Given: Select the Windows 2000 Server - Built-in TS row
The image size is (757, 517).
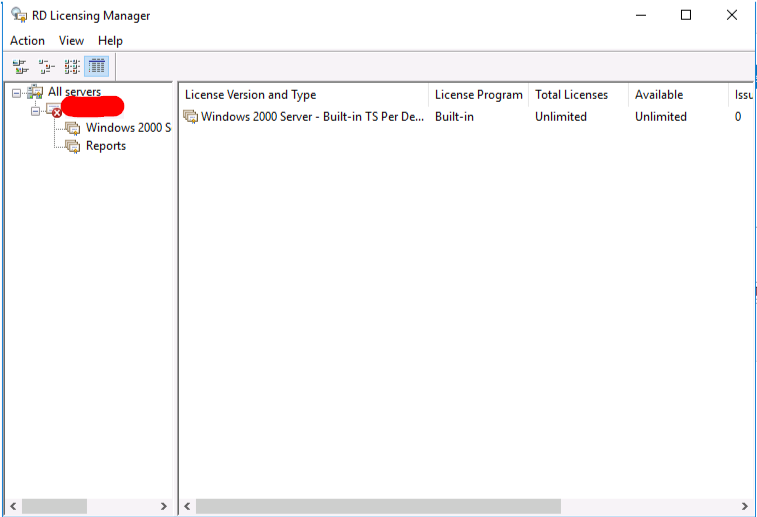Looking at the screenshot, I should (x=467, y=117).
